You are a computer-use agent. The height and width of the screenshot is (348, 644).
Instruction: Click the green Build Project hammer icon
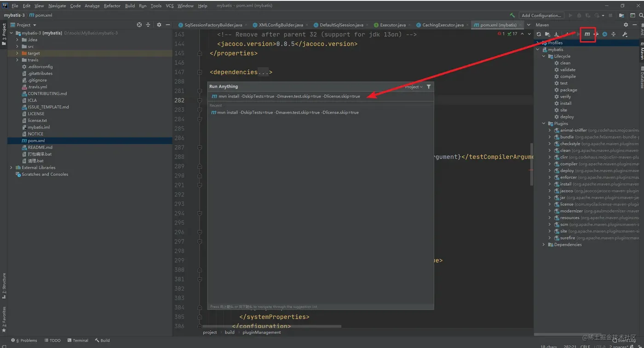tap(512, 16)
